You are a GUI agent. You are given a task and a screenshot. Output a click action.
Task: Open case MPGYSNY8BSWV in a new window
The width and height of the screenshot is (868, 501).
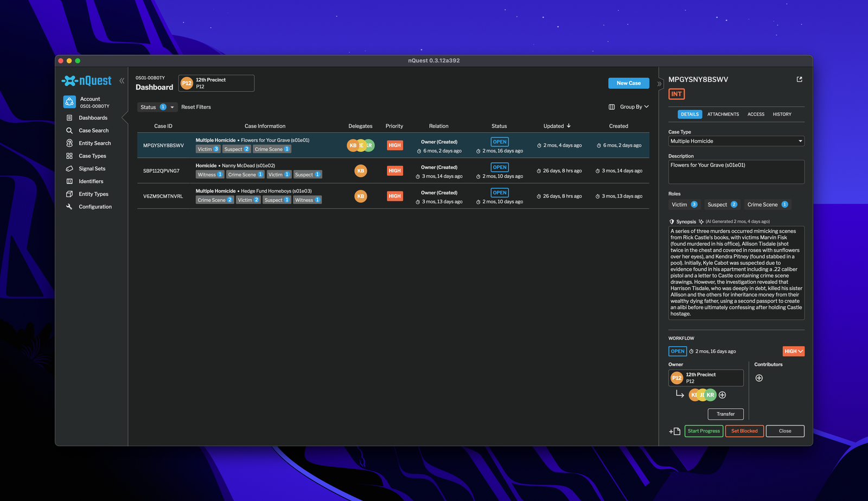click(799, 79)
